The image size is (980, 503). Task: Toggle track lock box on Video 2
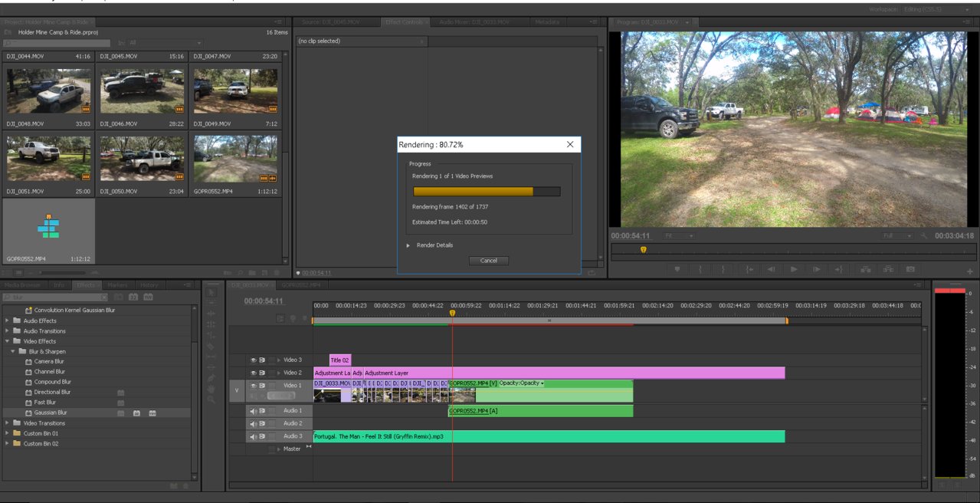point(272,373)
